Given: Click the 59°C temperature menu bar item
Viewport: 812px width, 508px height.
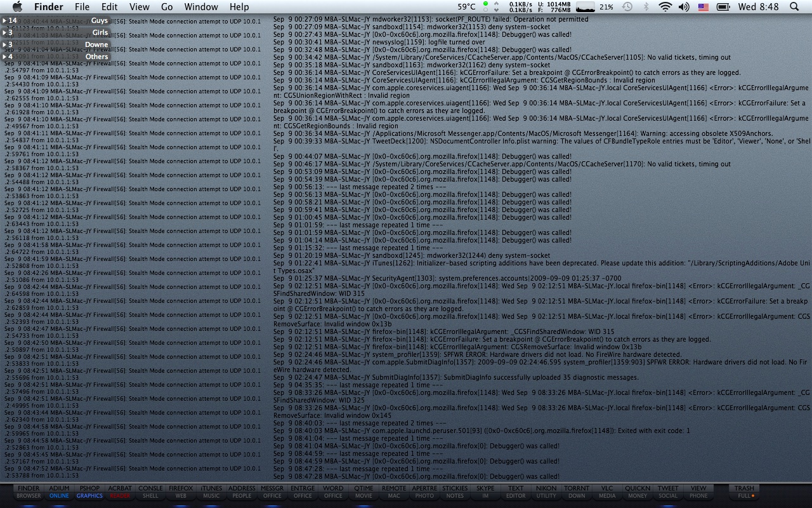Looking at the screenshot, I should (x=466, y=7).
